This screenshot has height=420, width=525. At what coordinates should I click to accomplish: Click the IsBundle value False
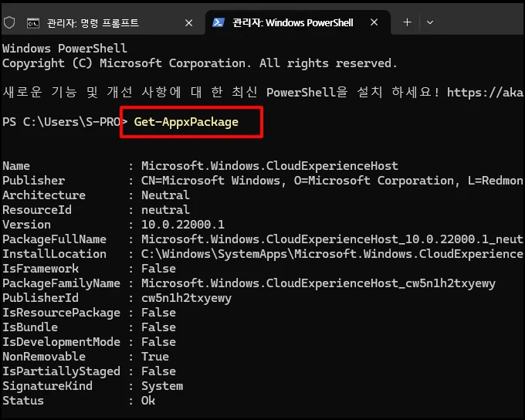pyautogui.click(x=158, y=327)
